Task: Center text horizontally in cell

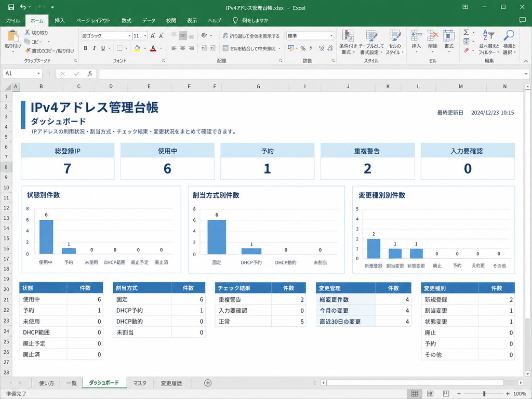Action: point(182,48)
